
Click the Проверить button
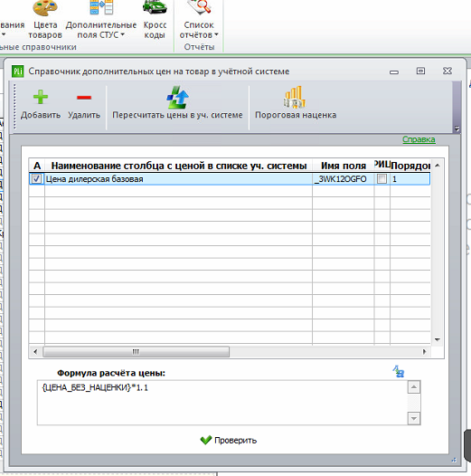(229, 440)
